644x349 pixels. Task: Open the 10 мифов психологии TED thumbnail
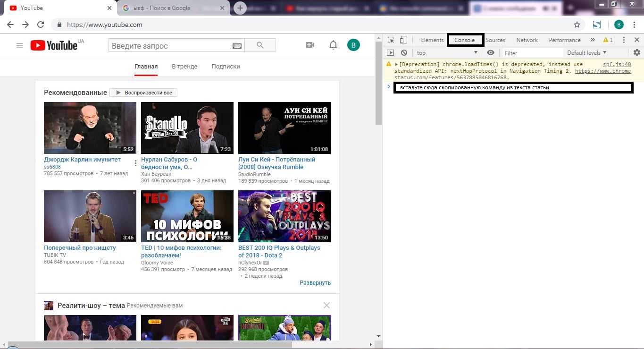click(x=187, y=216)
